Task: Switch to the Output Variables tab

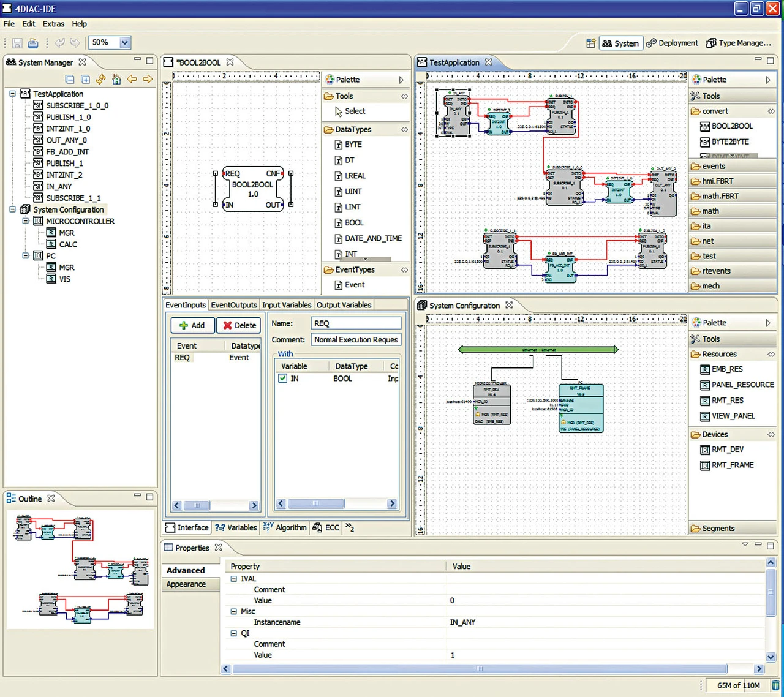Action: 344,305
